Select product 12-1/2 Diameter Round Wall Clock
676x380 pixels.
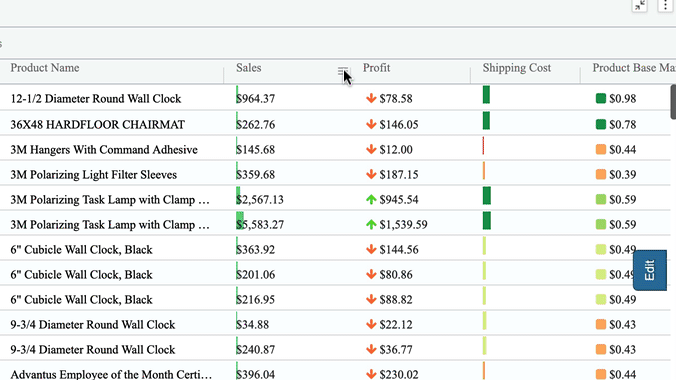click(x=96, y=99)
